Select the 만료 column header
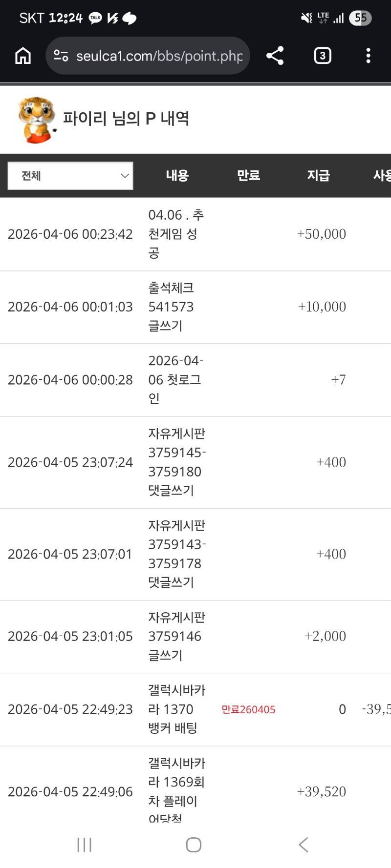Viewport: 391px width, 868px height. tap(248, 176)
